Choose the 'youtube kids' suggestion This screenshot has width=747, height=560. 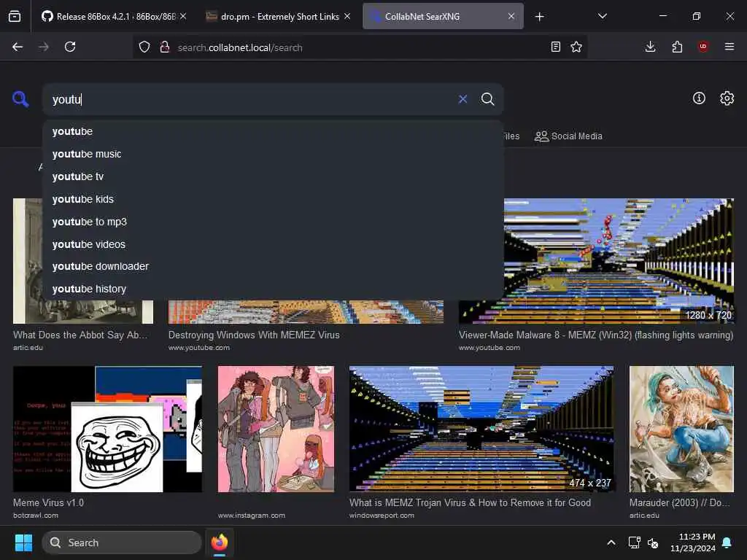273,199
